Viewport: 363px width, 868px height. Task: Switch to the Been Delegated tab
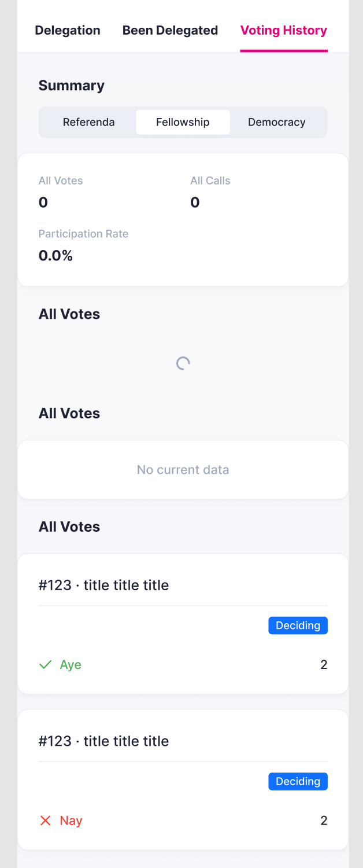point(170,30)
